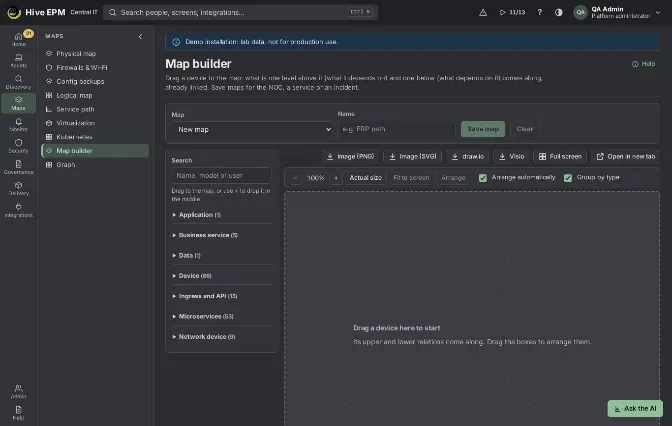Open the Governance document icon

tap(18, 167)
